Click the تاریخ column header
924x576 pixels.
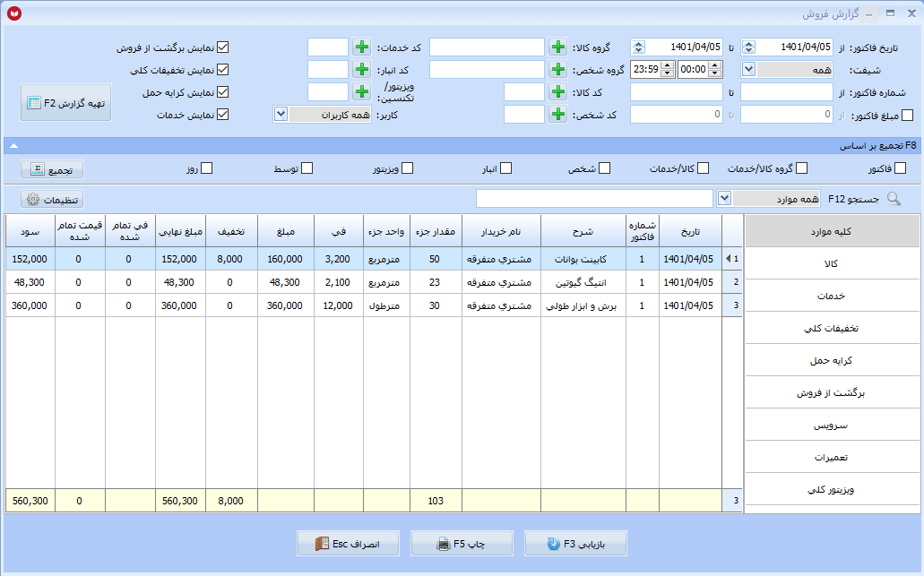tap(690, 231)
